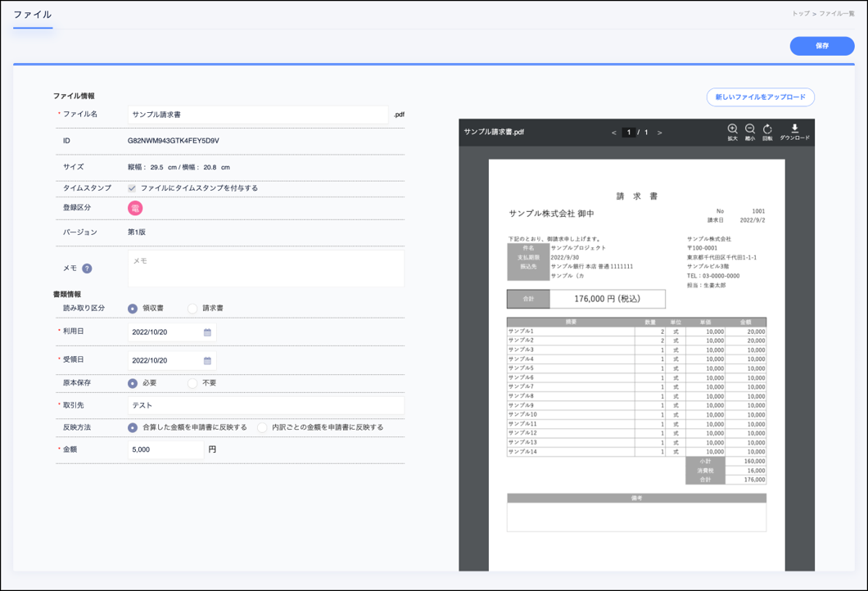The image size is (868, 591).
Task: Click the page number box in PDF viewer
Action: (628, 133)
